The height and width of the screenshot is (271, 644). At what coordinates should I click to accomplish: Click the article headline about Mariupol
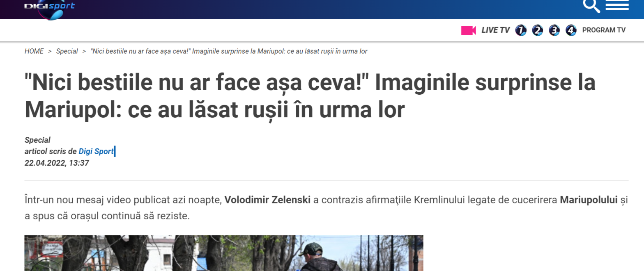point(310,97)
